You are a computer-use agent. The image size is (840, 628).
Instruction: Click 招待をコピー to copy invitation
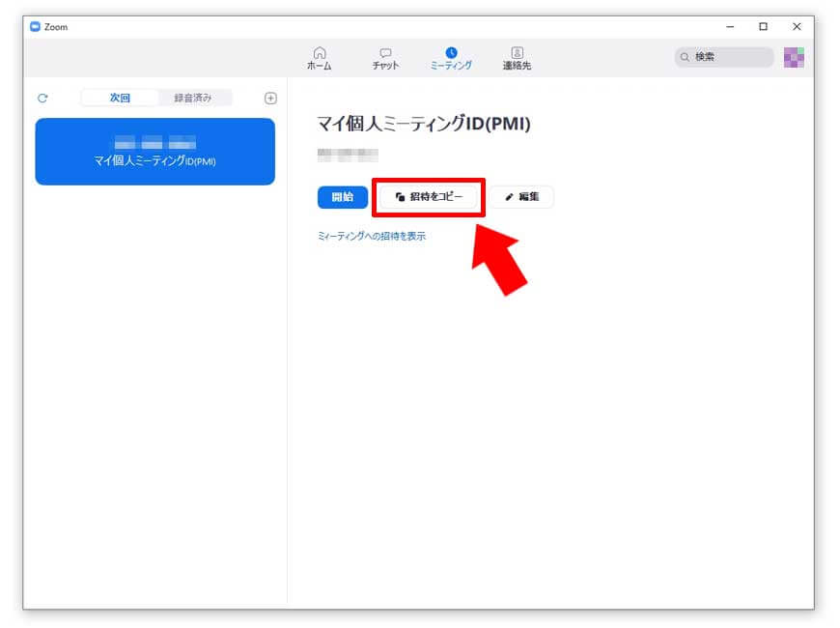point(429,197)
